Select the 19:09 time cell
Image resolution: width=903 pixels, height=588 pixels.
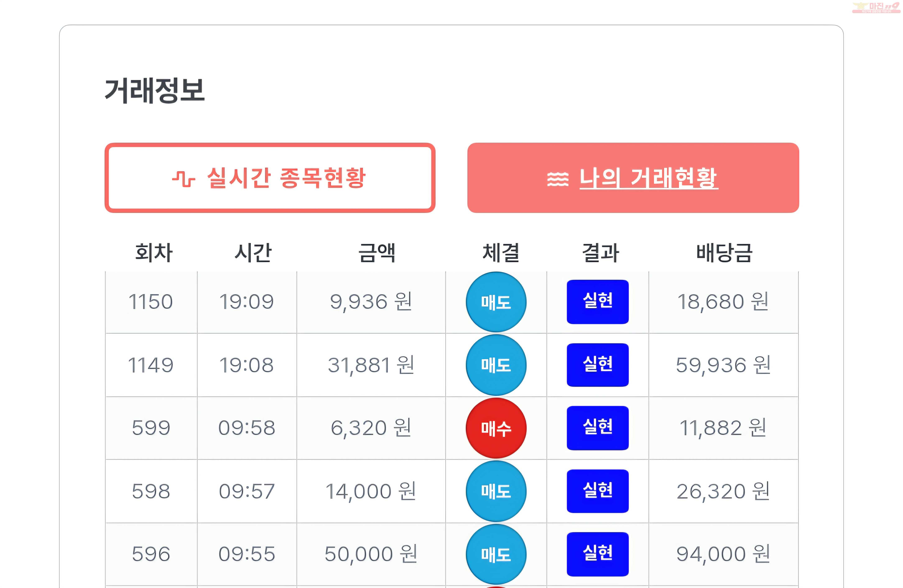coord(247,302)
